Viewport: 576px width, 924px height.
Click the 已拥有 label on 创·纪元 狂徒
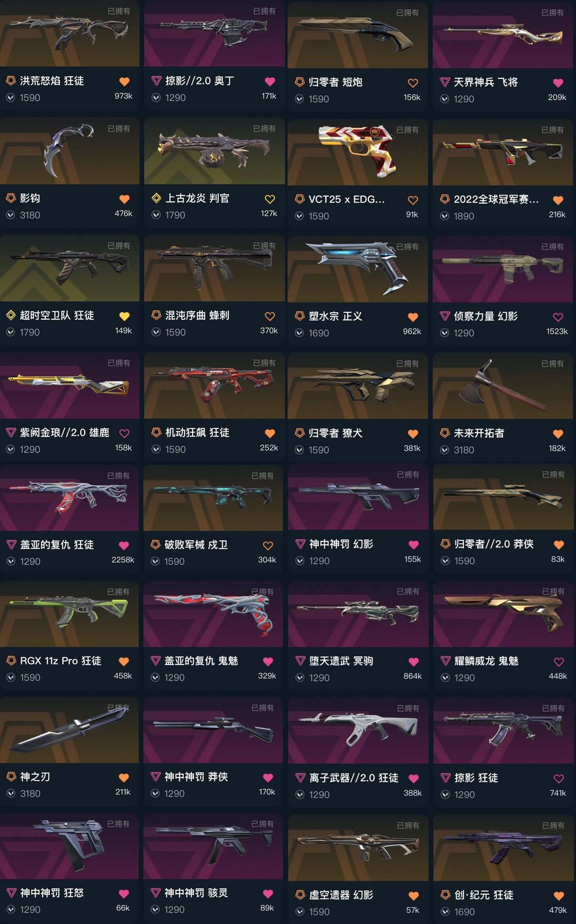point(553,825)
